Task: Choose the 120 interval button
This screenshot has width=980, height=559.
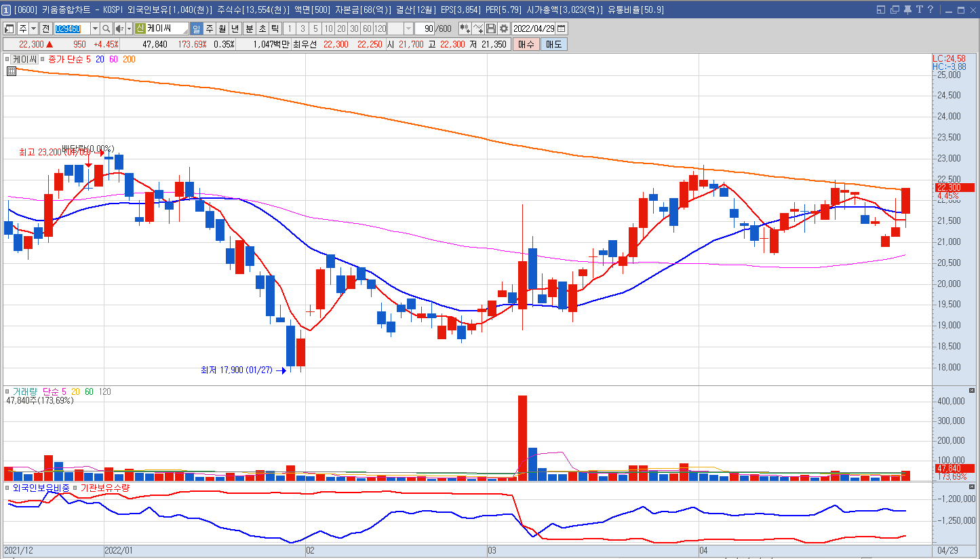Action: 380,28
